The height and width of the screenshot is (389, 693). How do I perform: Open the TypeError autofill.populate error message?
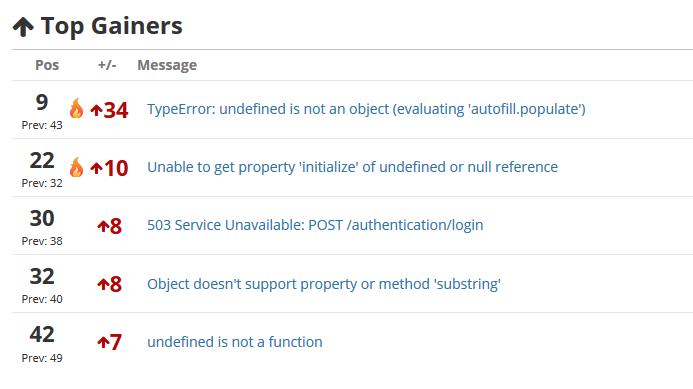click(366, 109)
